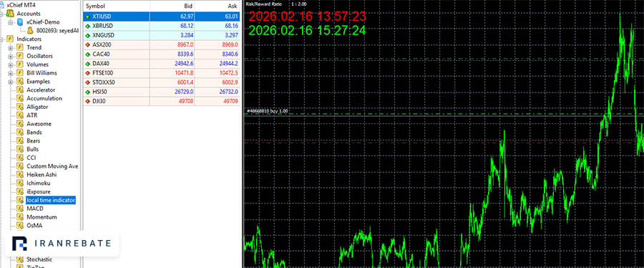Click the green arrow beside XBRUSD
This screenshot has width=644, height=268.
click(87, 26)
